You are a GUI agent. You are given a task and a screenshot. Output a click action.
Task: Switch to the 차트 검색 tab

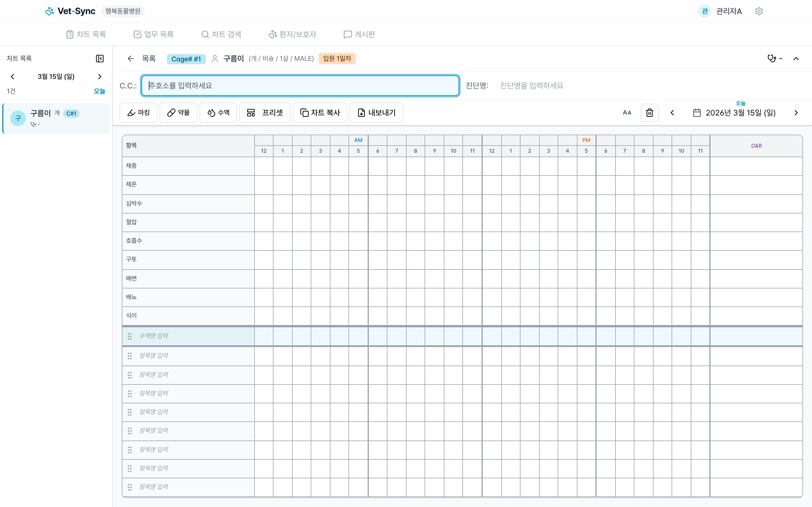221,34
